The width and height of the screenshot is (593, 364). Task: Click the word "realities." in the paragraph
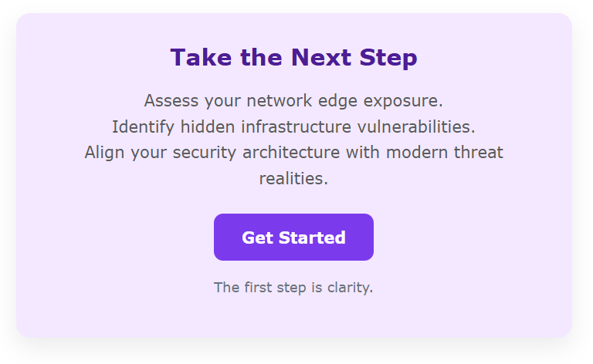[x=293, y=179]
